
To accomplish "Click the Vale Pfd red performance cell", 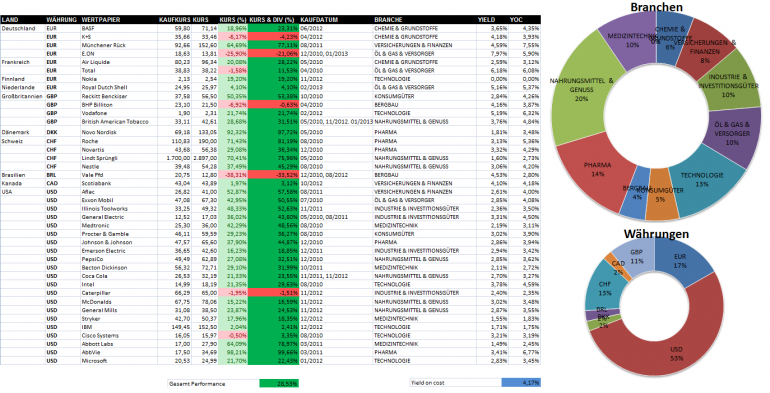I will point(274,175).
